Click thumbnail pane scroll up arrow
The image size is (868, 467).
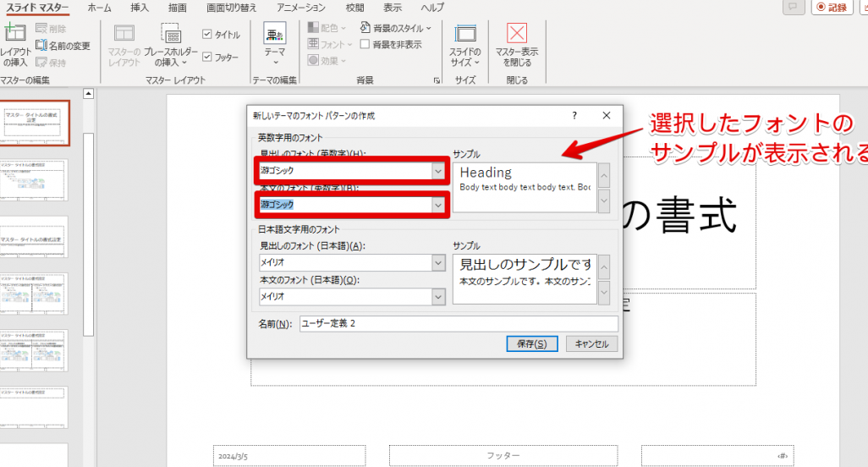[88, 94]
